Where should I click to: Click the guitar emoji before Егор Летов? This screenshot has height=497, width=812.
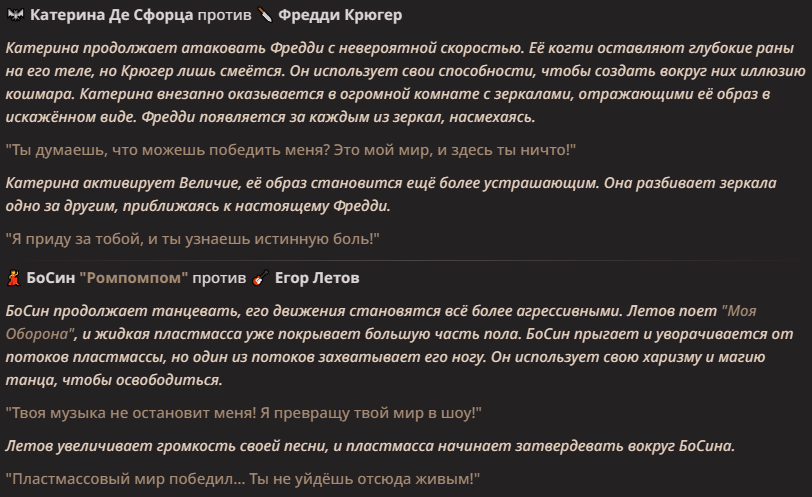pos(260,278)
